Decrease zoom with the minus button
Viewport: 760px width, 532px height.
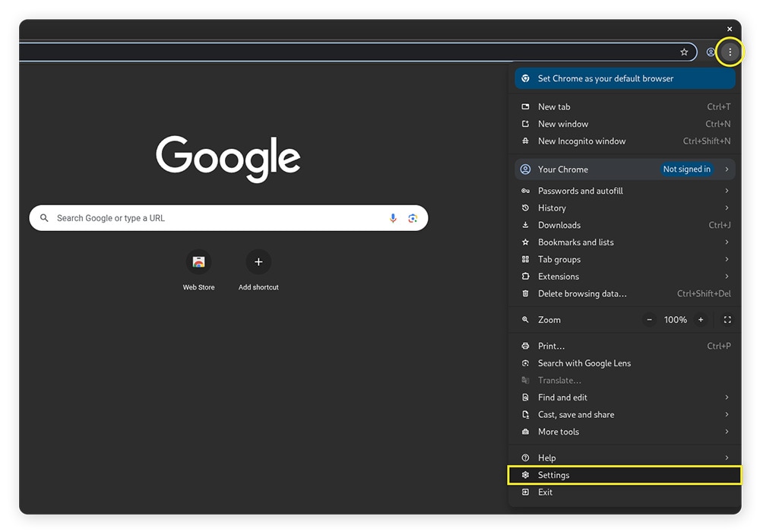point(649,320)
